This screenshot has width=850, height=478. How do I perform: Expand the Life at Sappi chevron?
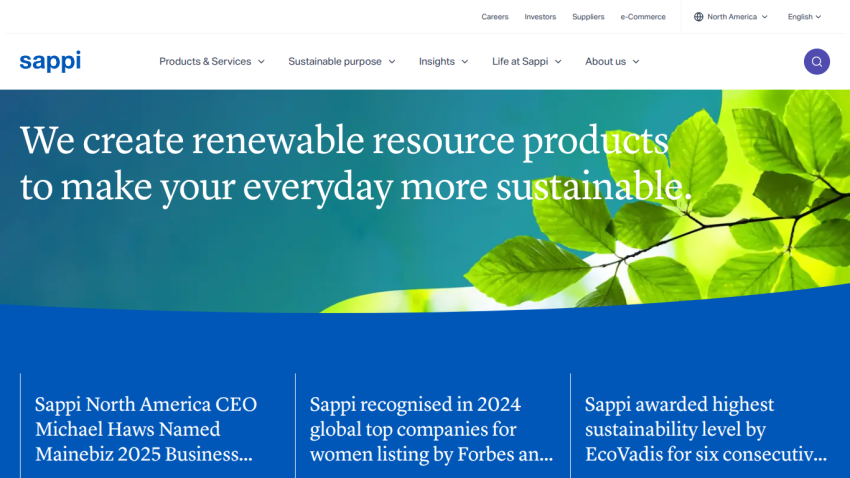pyautogui.click(x=558, y=62)
